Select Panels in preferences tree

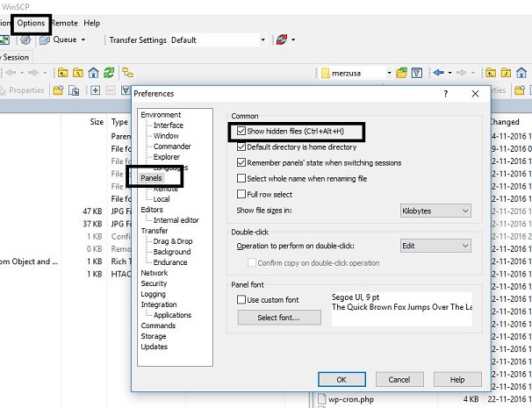click(x=152, y=178)
